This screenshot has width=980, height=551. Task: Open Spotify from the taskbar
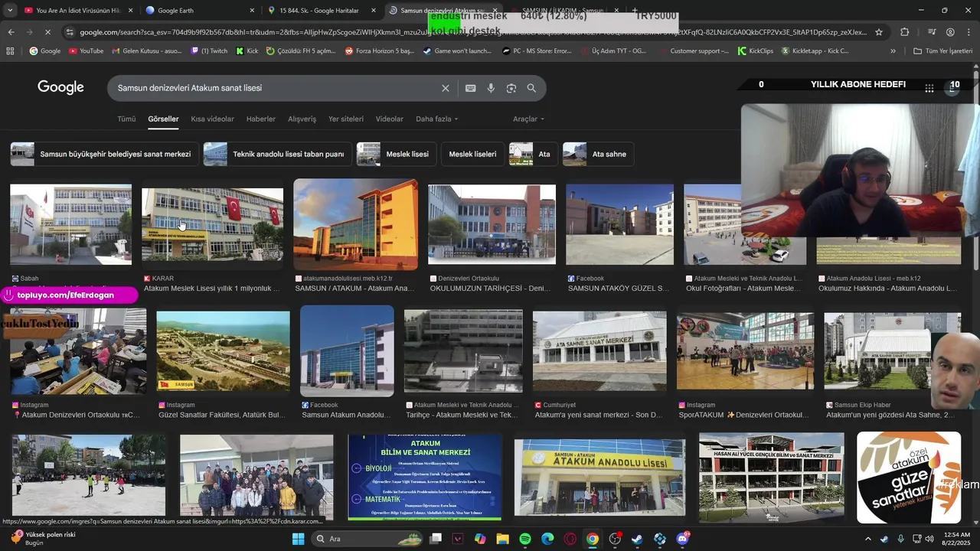(x=524, y=539)
